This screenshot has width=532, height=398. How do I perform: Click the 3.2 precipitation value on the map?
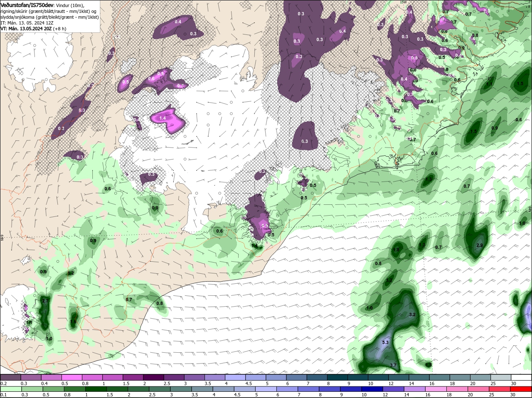click(x=412, y=315)
